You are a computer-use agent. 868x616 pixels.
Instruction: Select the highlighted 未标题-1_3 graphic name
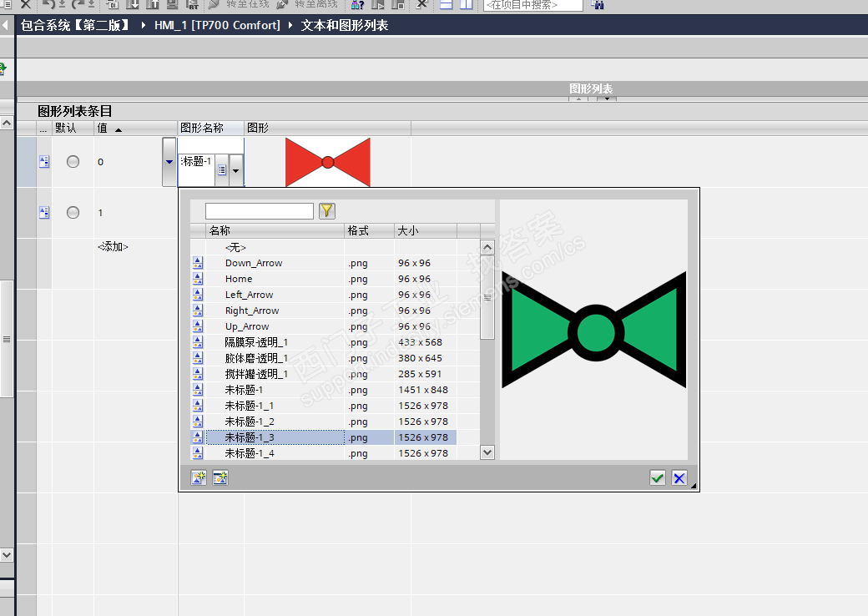tap(249, 437)
